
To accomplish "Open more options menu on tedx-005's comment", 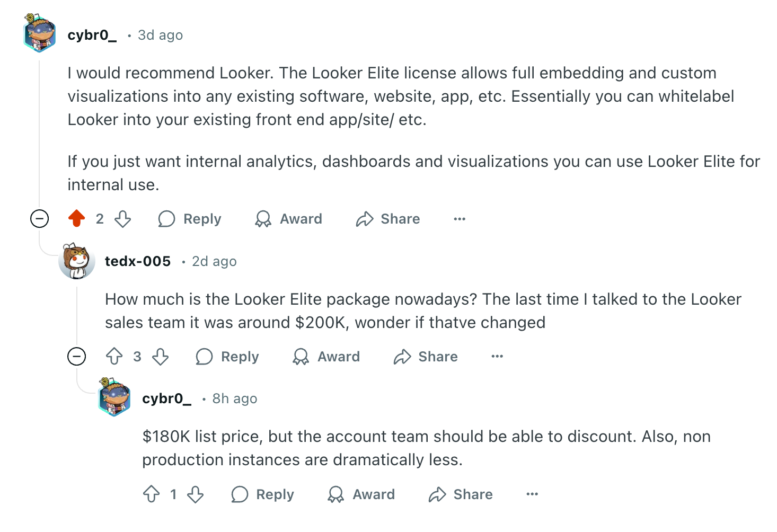I will click(497, 357).
